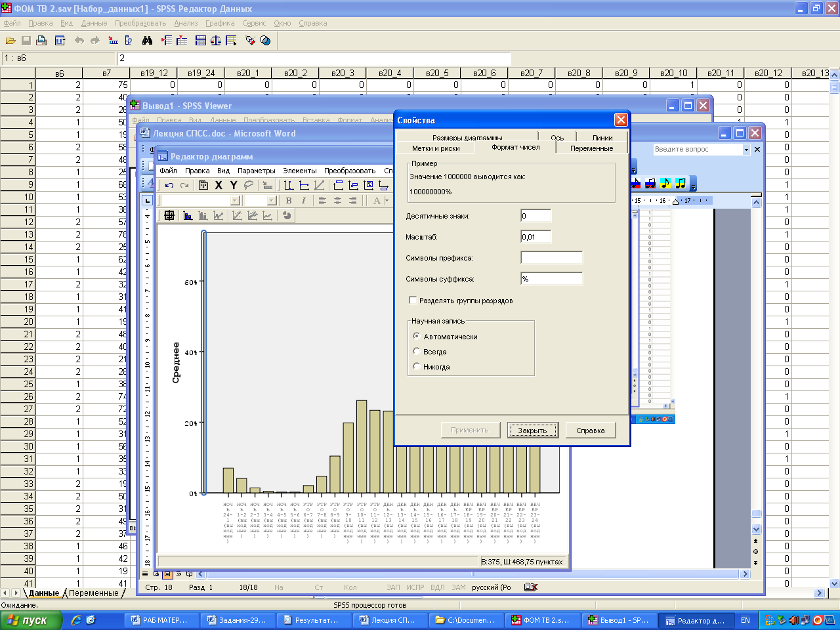
Task: Select 'Автоматически' scientific notation radio
Action: pyautogui.click(x=416, y=336)
